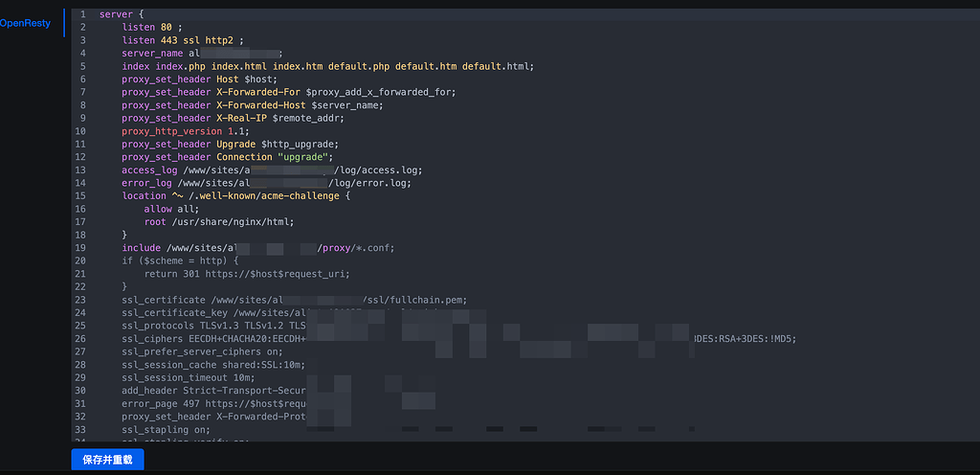980x475 pixels.
Task: Click the X-Forwarded-For header line
Action: point(287,93)
